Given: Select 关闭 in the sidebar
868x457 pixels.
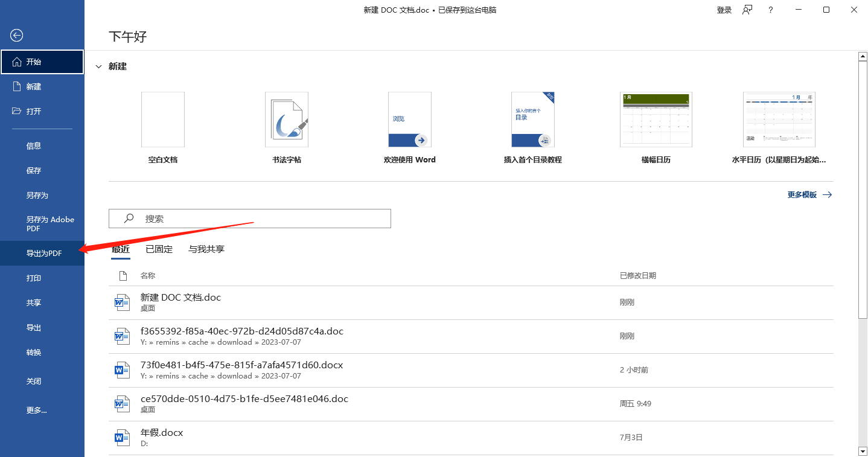Looking at the screenshot, I should (x=42, y=382).
